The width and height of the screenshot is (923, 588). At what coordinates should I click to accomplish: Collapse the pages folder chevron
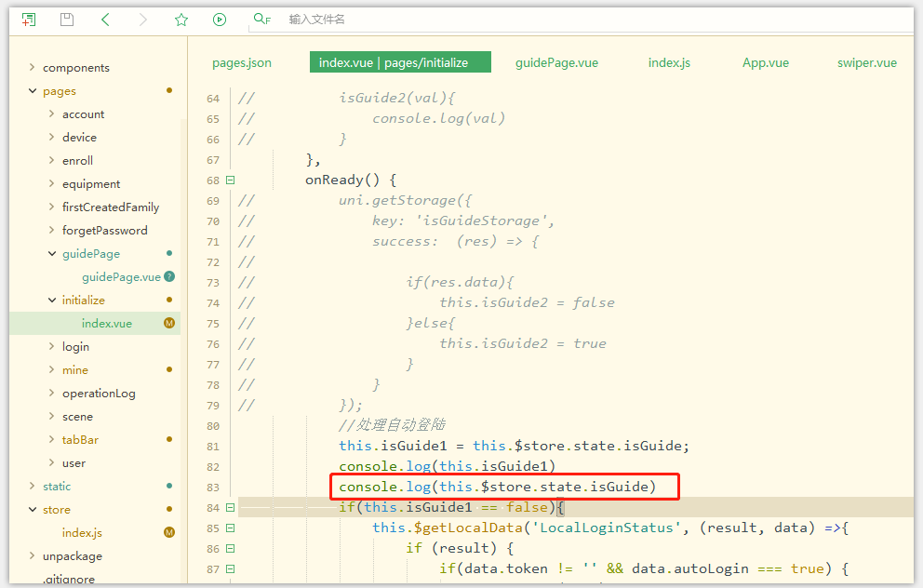click(32, 90)
